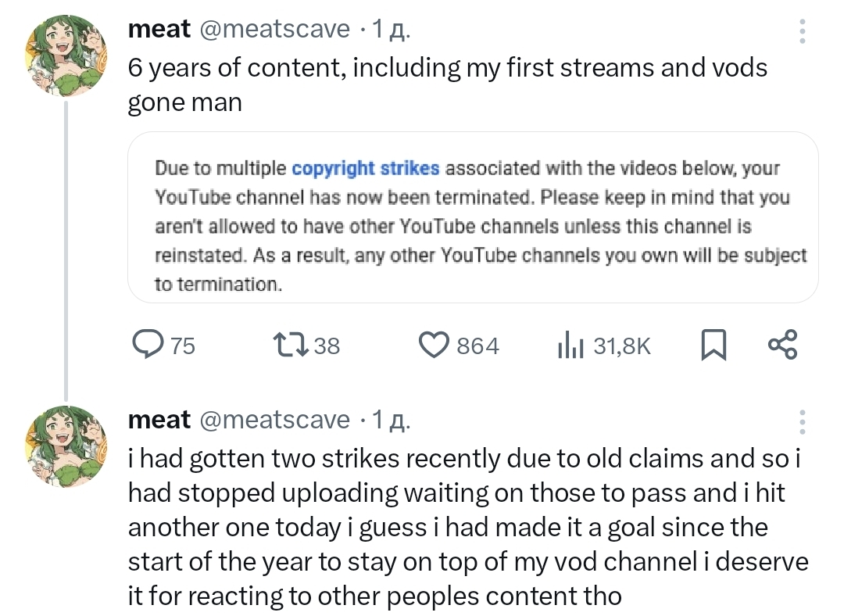
Task: Follow the copyright strikes link
Action: [366, 169]
